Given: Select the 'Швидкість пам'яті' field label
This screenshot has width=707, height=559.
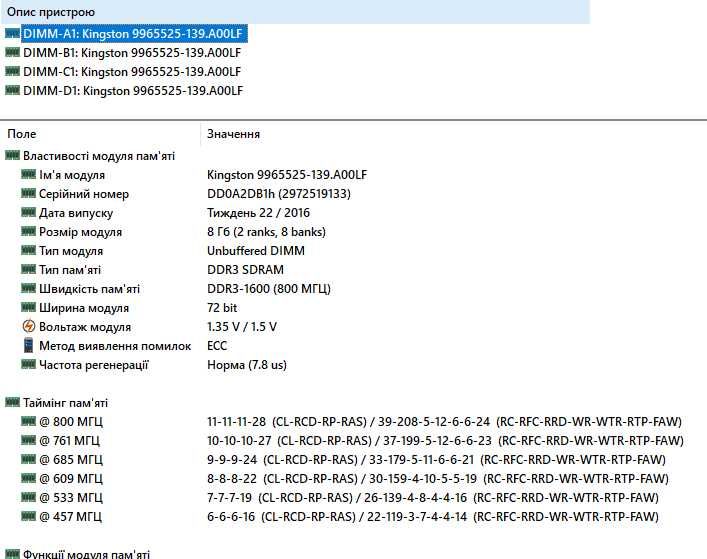Looking at the screenshot, I should (x=89, y=289).
